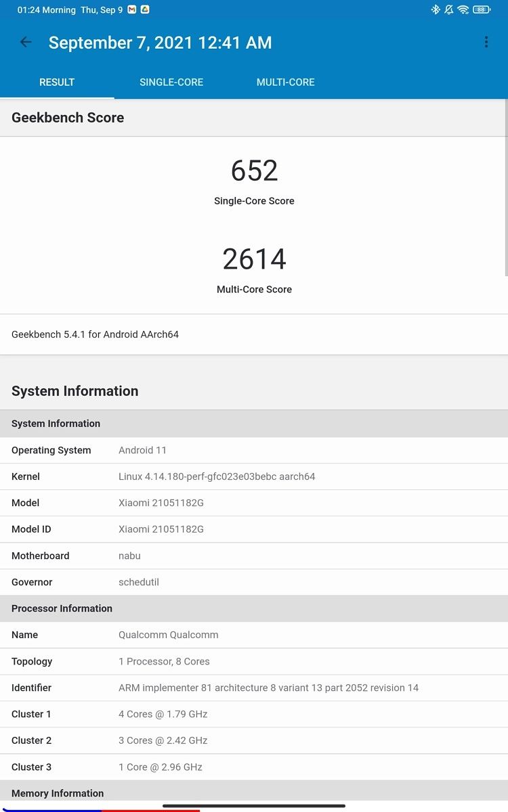Tap the Model ID label
Screen dimensions: 508x812
(x=31, y=529)
